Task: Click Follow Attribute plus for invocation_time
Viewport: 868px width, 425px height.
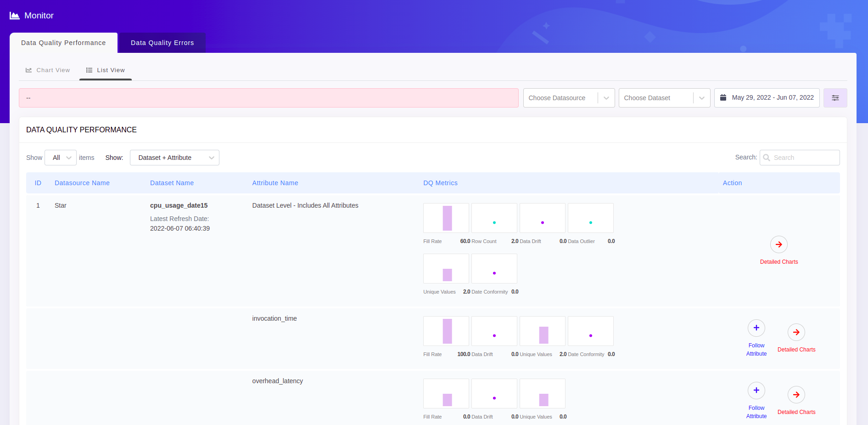Action: pos(756,328)
